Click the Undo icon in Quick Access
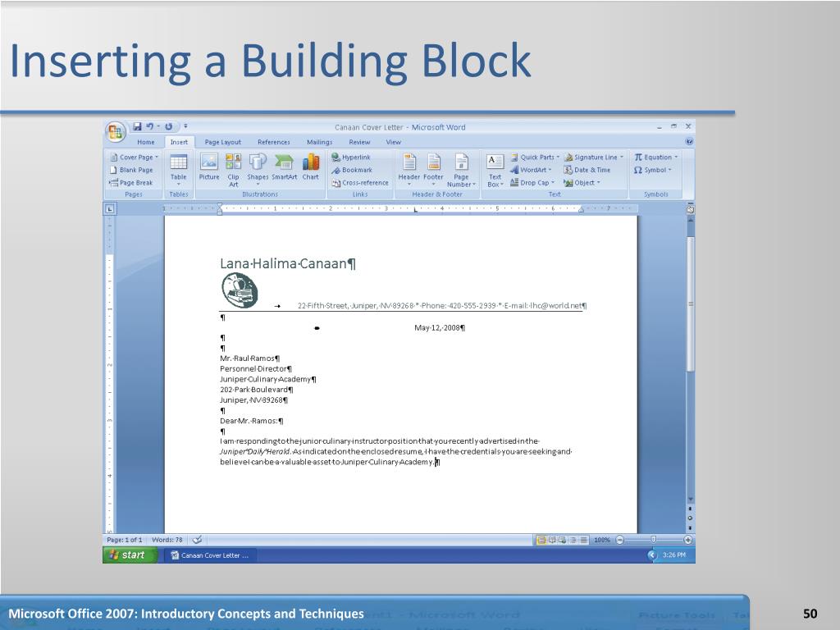Image resolution: width=840 pixels, height=630 pixels. [x=150, y=126]
